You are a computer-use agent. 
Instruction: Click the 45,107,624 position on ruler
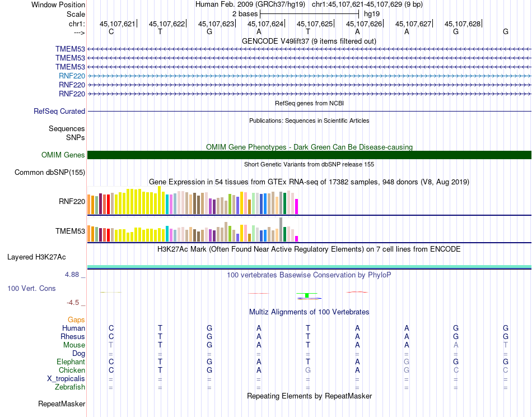pyautogui.click(x=265, y=24)
